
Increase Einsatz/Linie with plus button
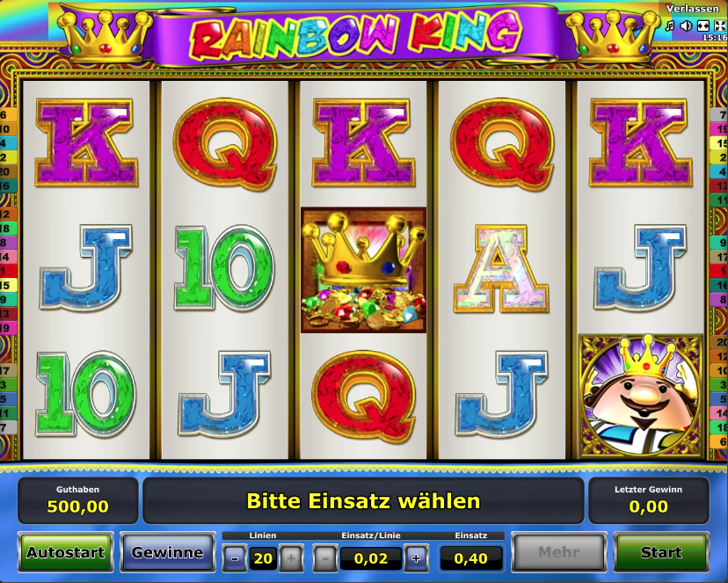tap(416, 558)
